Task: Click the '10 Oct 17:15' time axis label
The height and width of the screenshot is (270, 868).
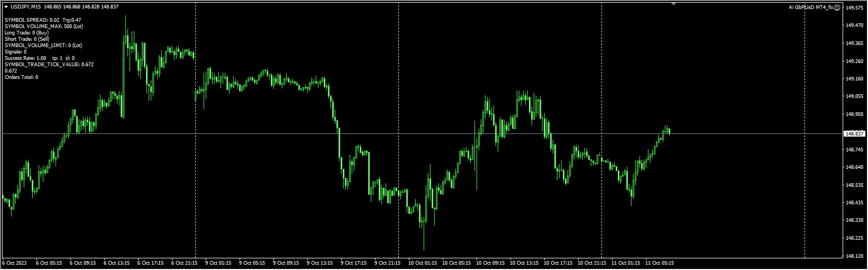Action: [x=558, y=263]
